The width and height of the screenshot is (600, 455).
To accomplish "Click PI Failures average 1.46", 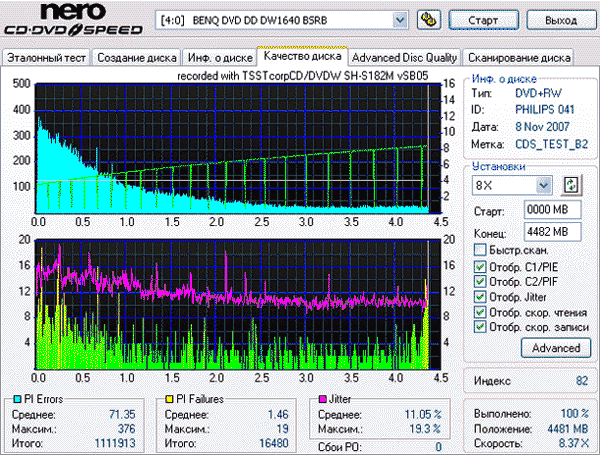I will [x=278, y=414].
